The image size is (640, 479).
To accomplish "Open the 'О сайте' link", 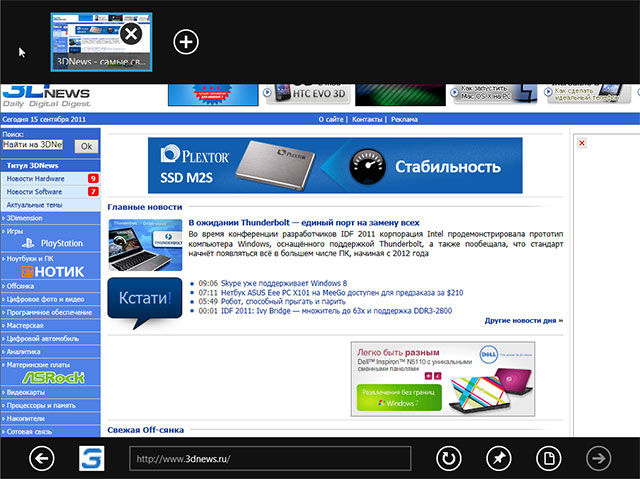I will tap(331, 119).
